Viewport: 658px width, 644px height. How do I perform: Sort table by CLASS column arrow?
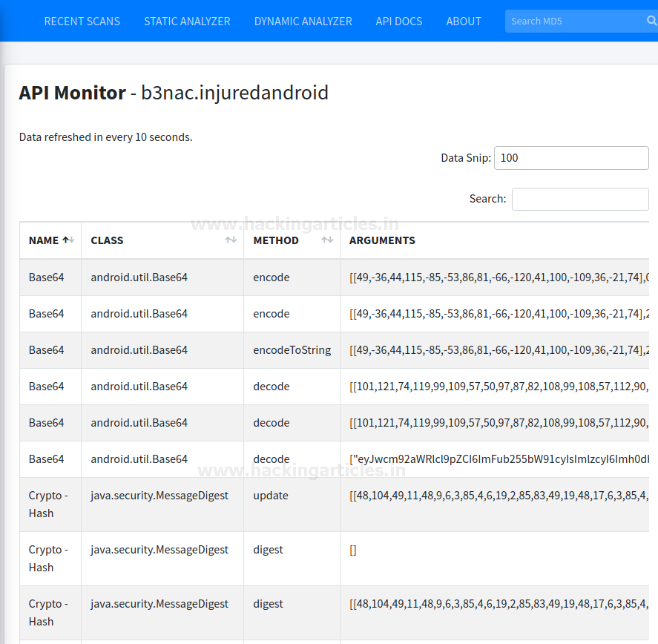(x=231, y=240)
